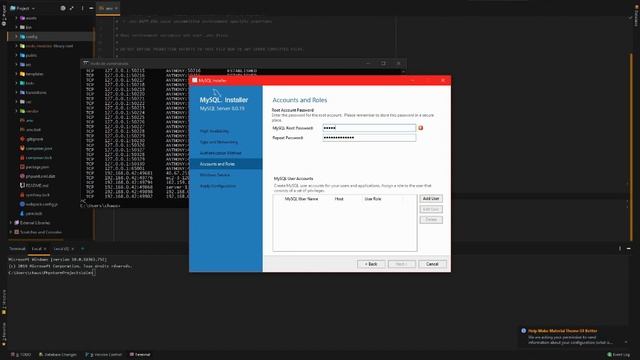The width and height of the screenshot is (640, 360).
Task: Expand the vendor folder in project tree
Action: pyautogui.click(x=16, y=111)
